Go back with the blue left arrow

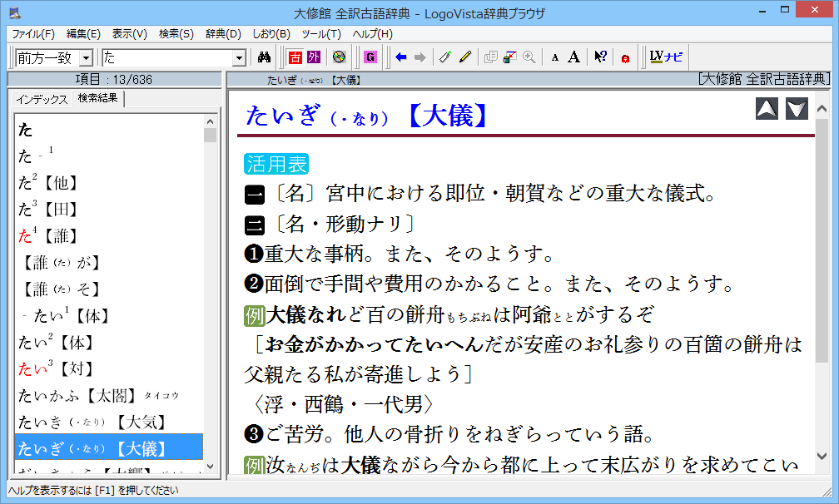click(401, 57)
